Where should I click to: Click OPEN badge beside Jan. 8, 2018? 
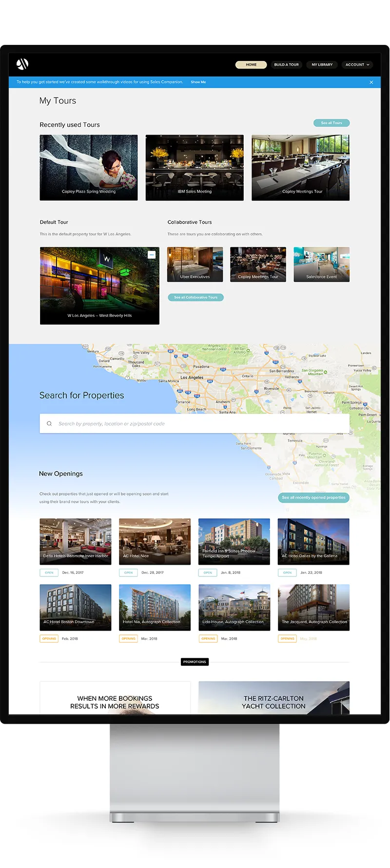click(x=208, y=572)
